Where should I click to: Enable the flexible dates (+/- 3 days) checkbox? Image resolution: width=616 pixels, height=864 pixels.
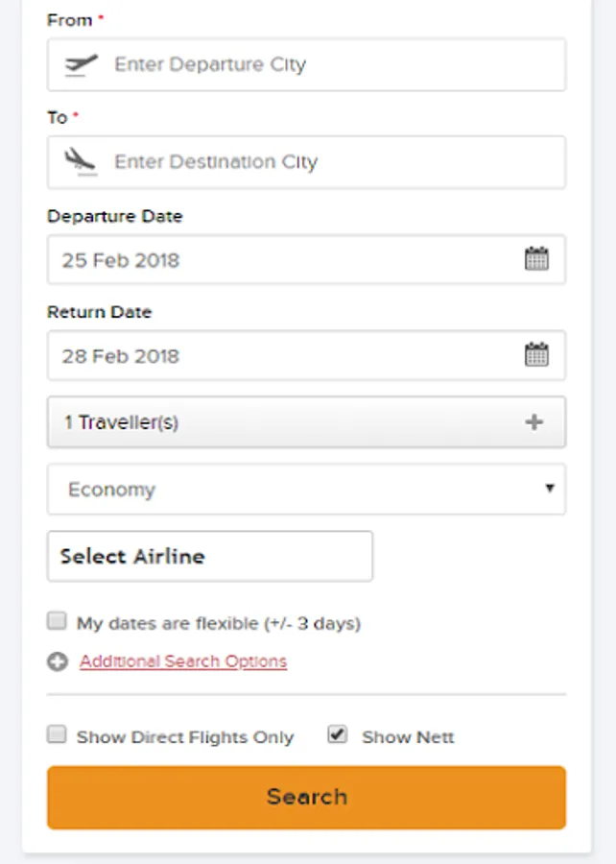(x=58, y=622)
